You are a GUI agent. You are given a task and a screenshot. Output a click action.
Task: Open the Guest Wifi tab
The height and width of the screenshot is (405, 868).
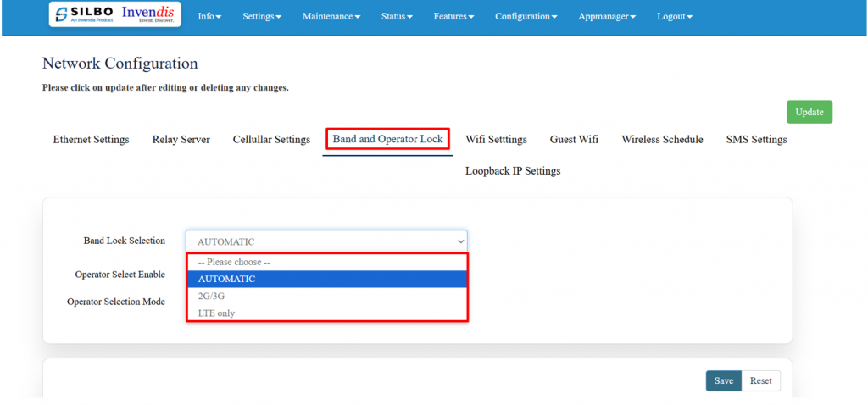(574, 140)
